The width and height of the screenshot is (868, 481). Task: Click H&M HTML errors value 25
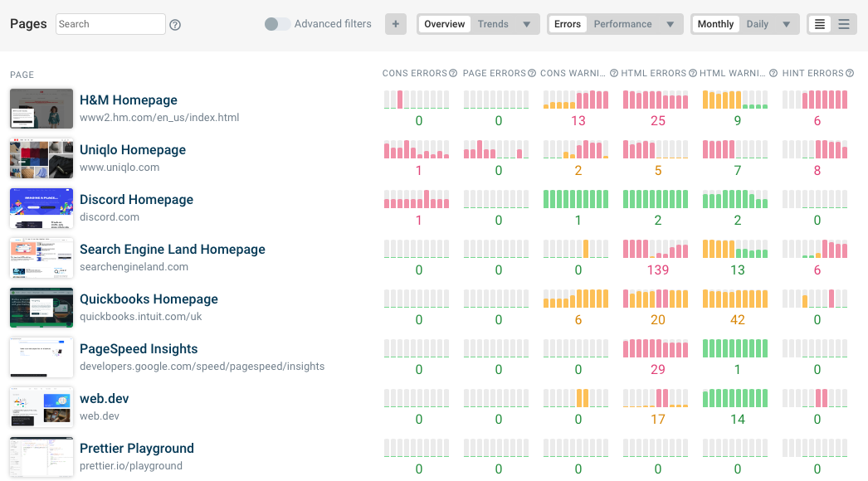(x=658, y=121)
